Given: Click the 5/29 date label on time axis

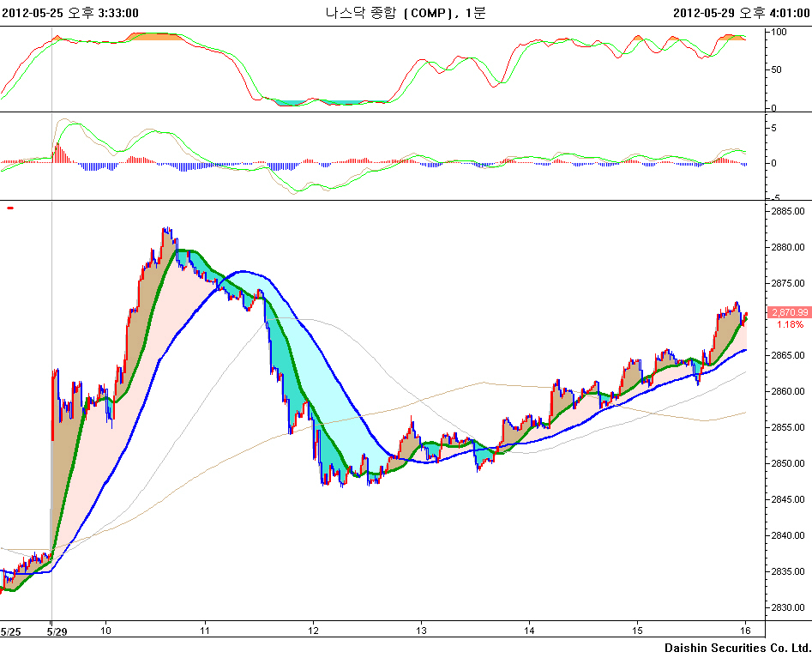Looking at the screenshot, I should (x=57, y=631).
